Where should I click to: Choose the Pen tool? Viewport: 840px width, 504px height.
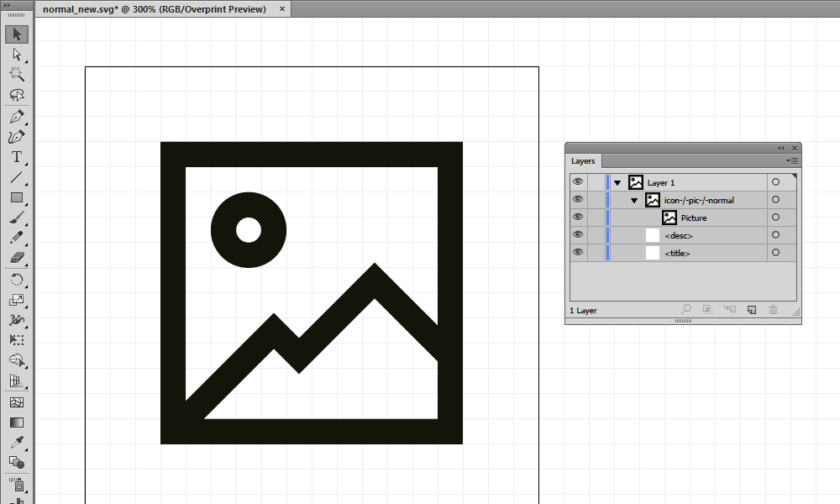tap(17, 115)
